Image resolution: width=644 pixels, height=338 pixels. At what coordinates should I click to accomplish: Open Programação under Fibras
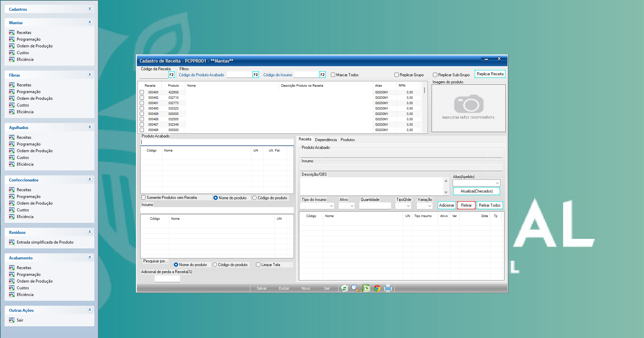(x=29, y=92)
